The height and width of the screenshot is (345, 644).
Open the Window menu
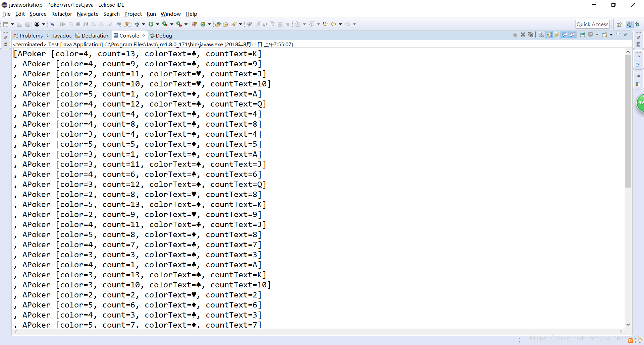171,14
